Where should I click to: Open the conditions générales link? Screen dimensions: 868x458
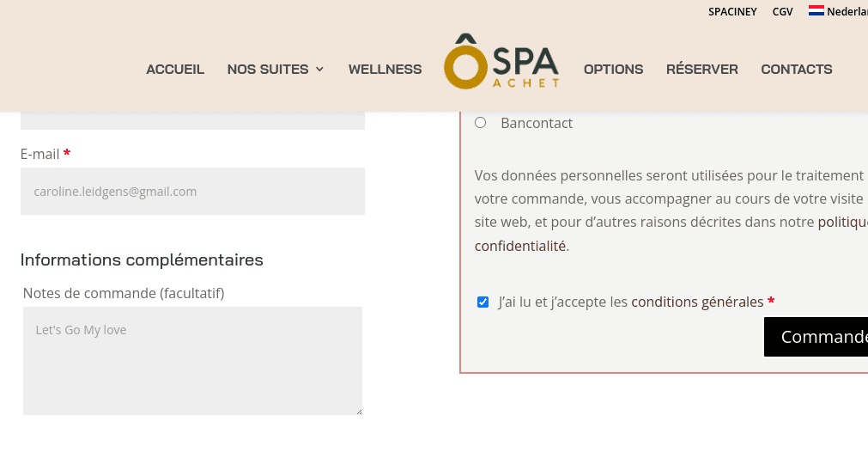click(x=697, y=302)
